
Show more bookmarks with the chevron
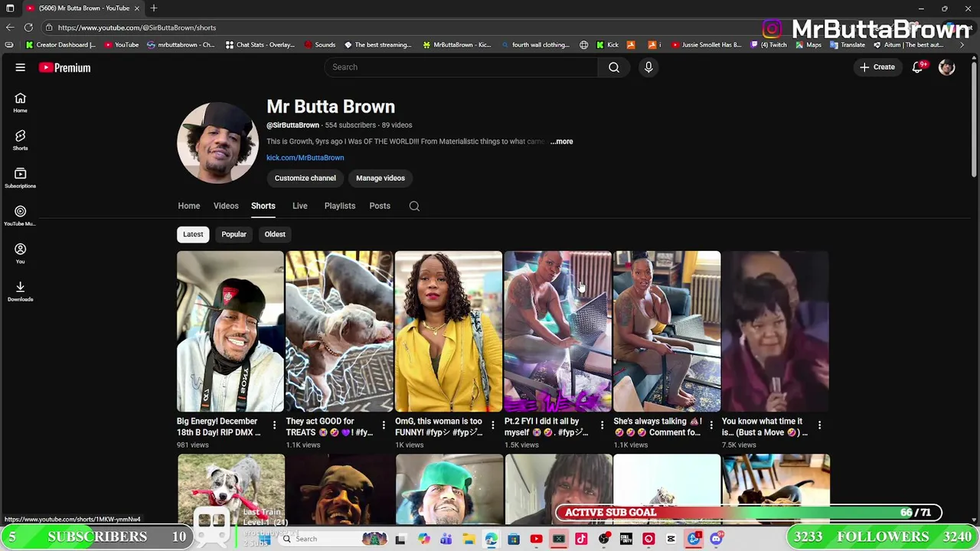pos(962,44)
